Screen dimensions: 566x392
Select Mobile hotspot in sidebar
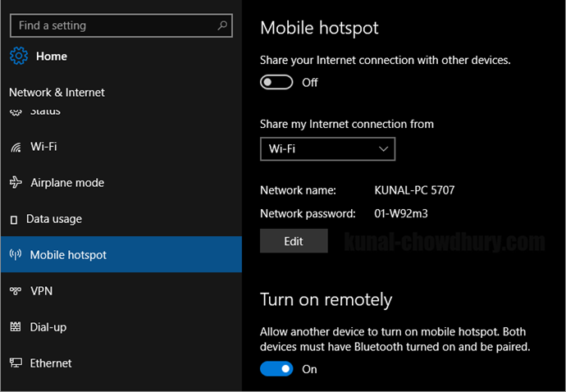(121, 254)
